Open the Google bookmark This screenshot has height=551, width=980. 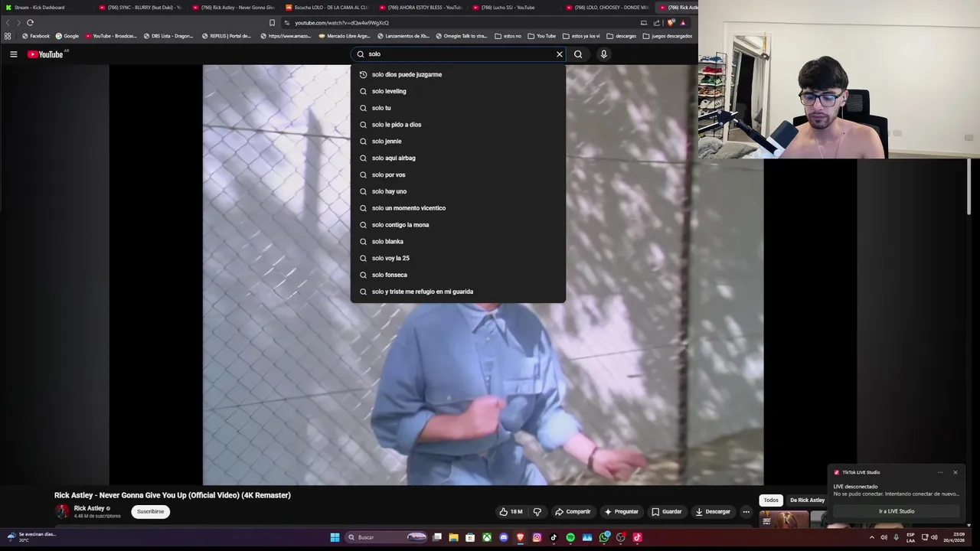pyautogui.click(x=67, y=36)
